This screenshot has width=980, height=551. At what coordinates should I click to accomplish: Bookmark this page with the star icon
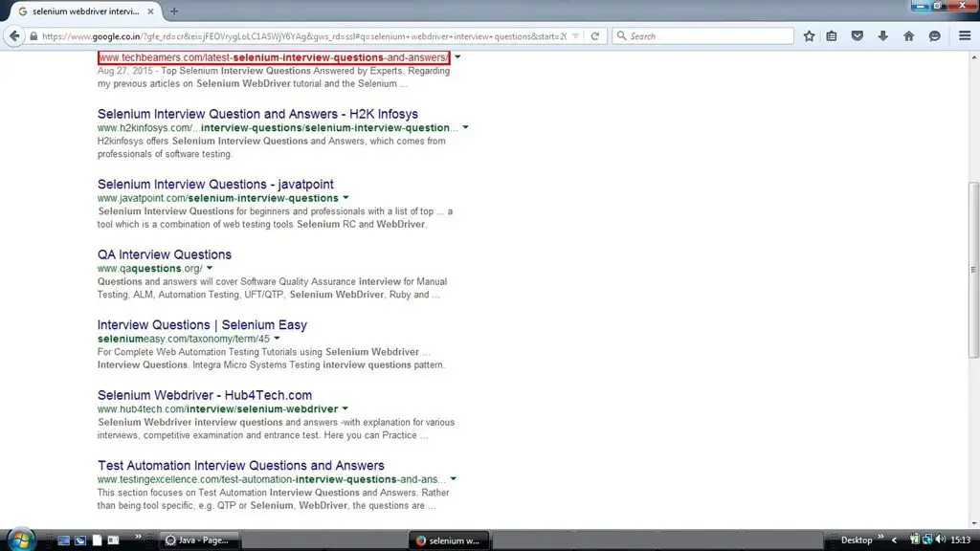pos(810,36)
